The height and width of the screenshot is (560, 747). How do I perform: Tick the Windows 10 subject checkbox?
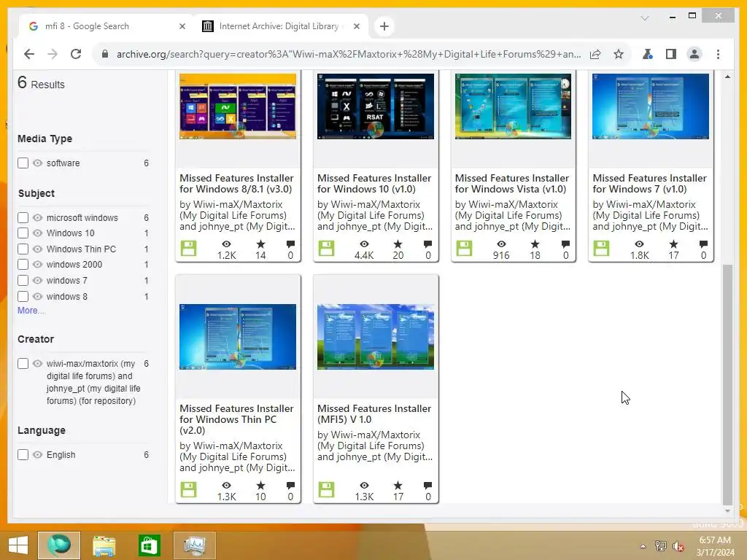pyautogui.click(x=23, y=233)
